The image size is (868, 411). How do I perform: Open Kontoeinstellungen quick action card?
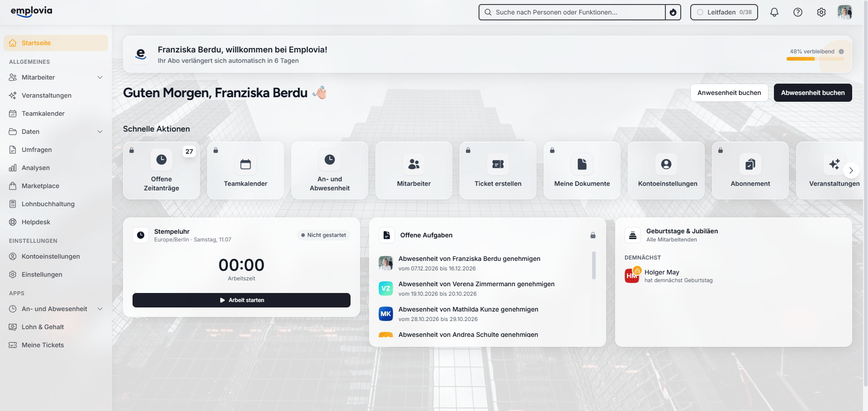point(666,170)
